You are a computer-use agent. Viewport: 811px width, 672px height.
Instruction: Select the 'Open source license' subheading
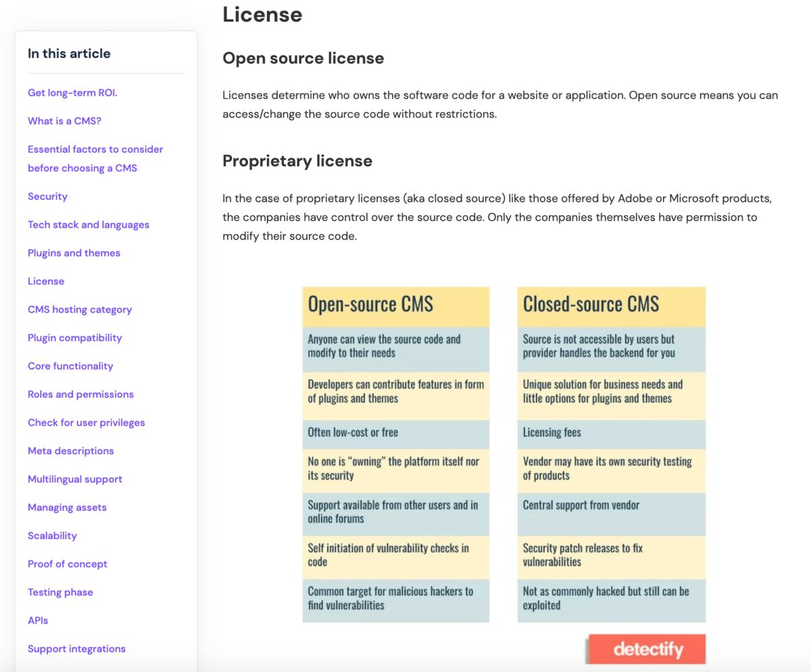tap(303, 59)
